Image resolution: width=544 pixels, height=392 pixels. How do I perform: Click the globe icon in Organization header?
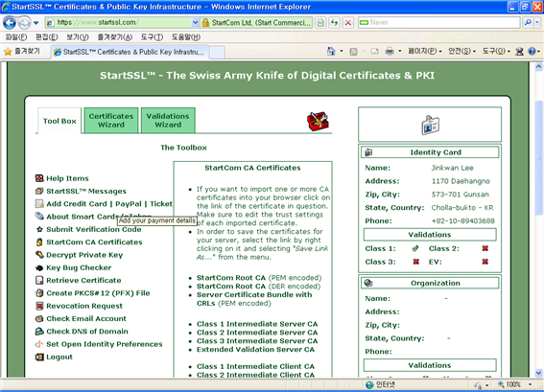click(368, 283)
